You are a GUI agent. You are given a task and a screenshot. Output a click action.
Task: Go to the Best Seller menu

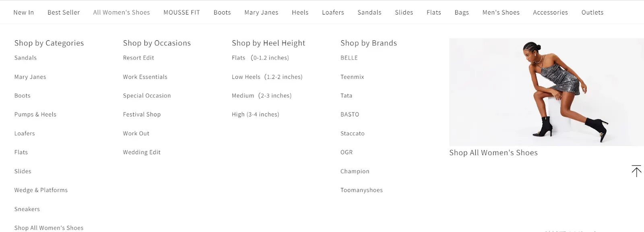pyautogui.click(x=64, y=12)
